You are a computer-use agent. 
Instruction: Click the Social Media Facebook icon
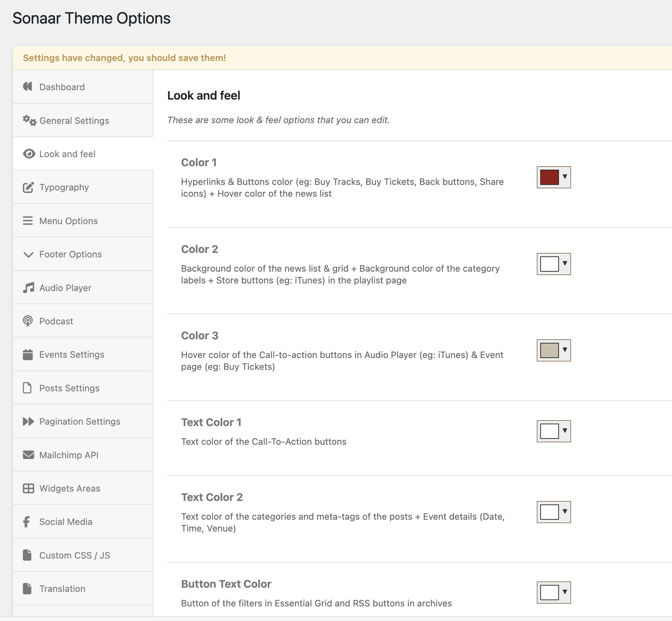27,521
